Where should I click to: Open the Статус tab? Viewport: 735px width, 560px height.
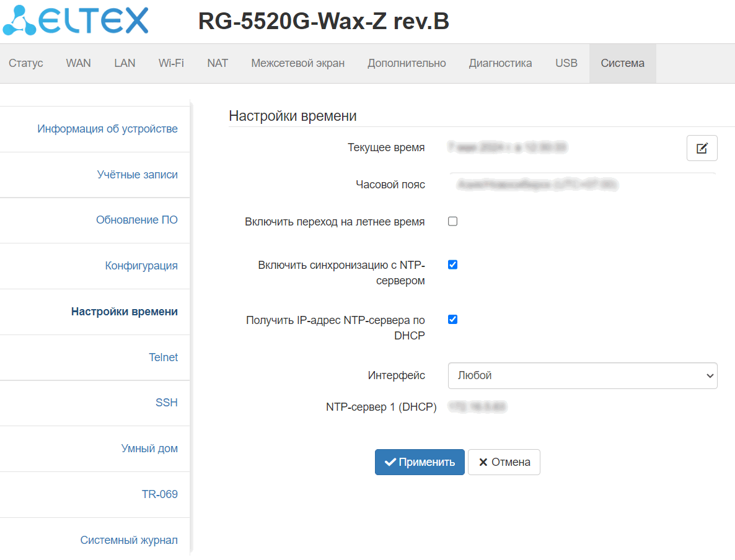(26, 63)
